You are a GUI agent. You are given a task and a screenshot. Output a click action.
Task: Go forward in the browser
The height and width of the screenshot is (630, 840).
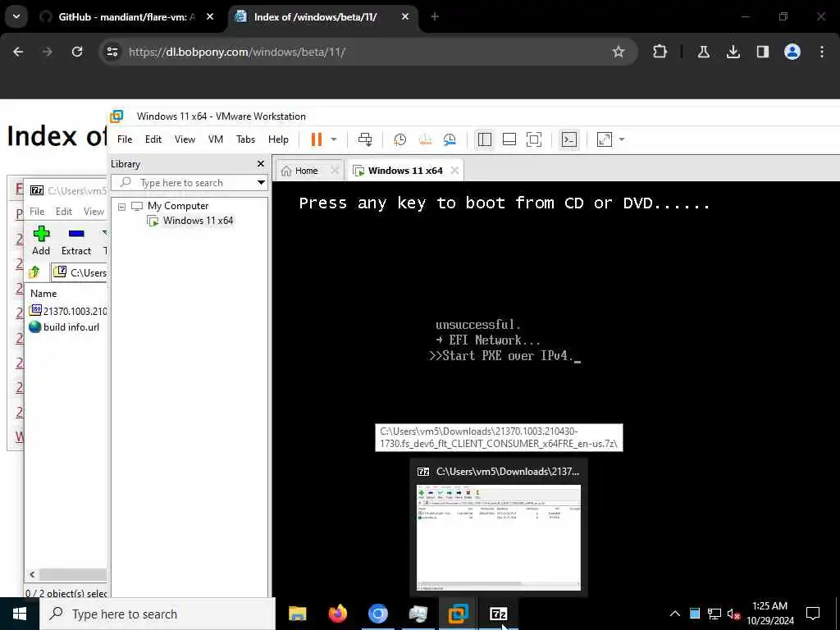[x=47, y=52]
